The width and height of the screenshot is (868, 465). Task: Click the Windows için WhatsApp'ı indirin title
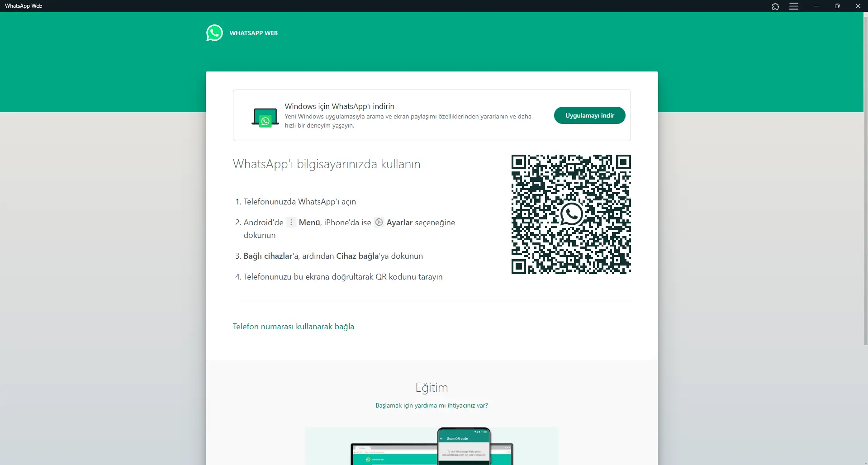pos(339,106)
